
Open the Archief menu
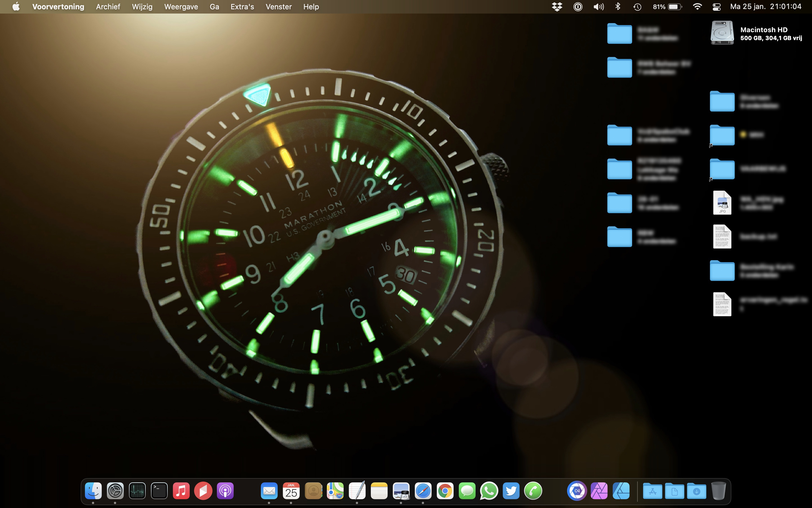[x=108, y=7]
